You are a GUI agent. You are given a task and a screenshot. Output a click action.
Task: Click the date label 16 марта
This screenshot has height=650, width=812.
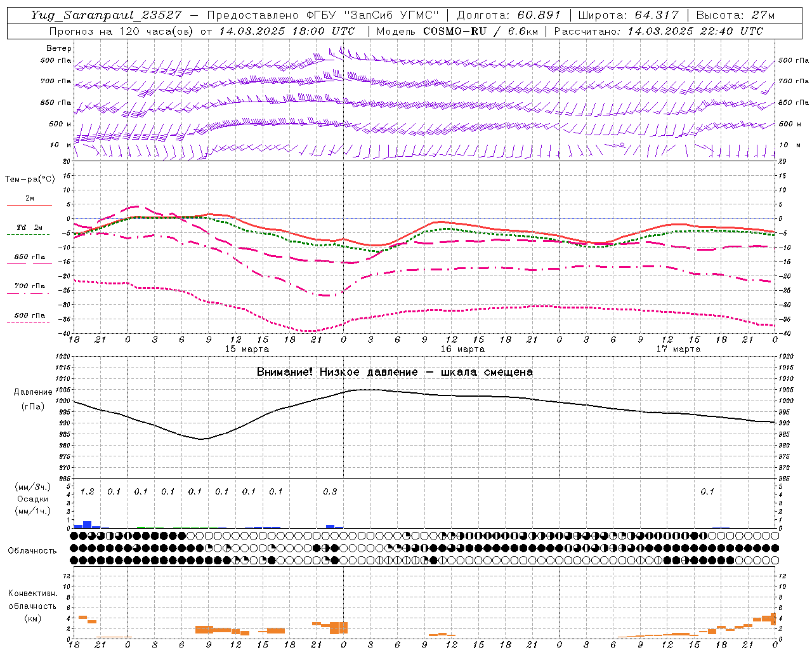click(x=462, y=349)
